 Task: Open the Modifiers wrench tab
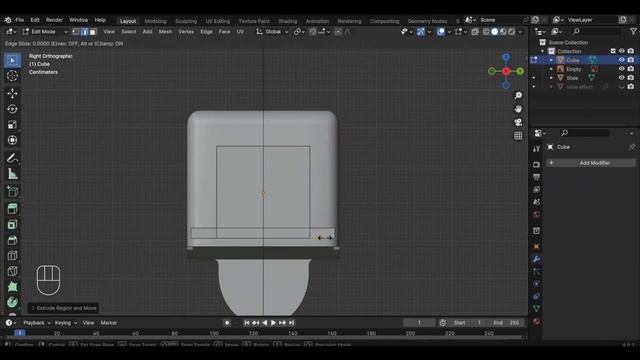536,259
